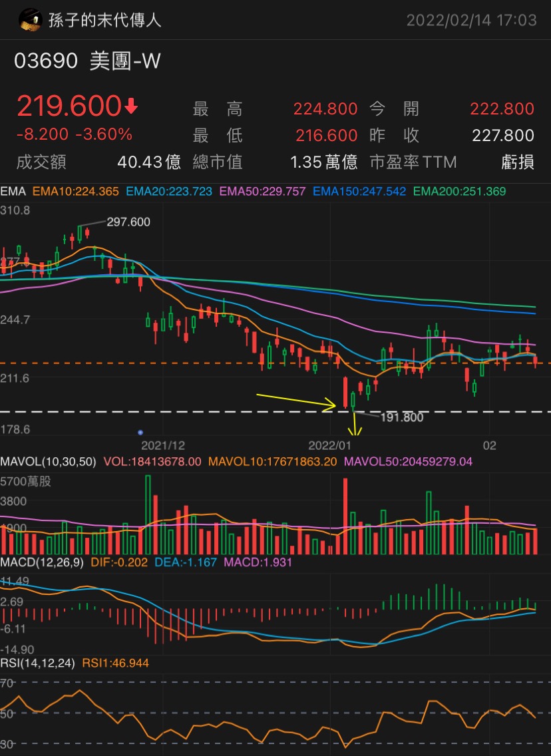The height and width of the screenshot is (756, 551).
Task: Tap the 178.6 price axis label
Action: [15, 429]
